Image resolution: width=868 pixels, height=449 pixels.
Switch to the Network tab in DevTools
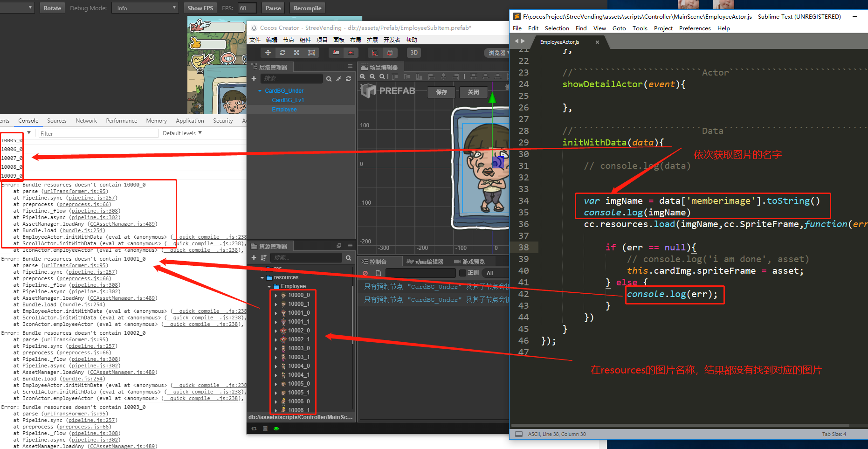86,121
